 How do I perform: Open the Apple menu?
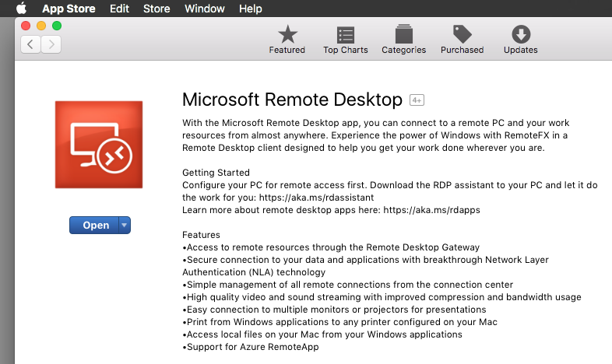pos(22,9)
